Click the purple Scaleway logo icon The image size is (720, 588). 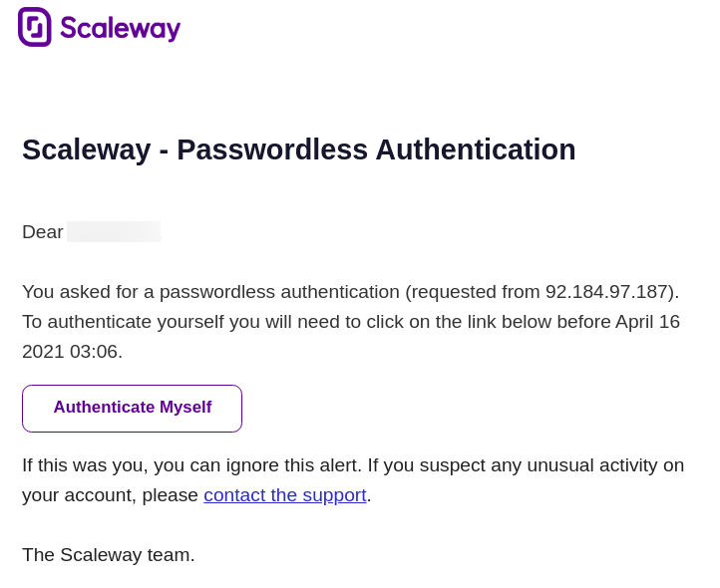[x=35, y=27]
